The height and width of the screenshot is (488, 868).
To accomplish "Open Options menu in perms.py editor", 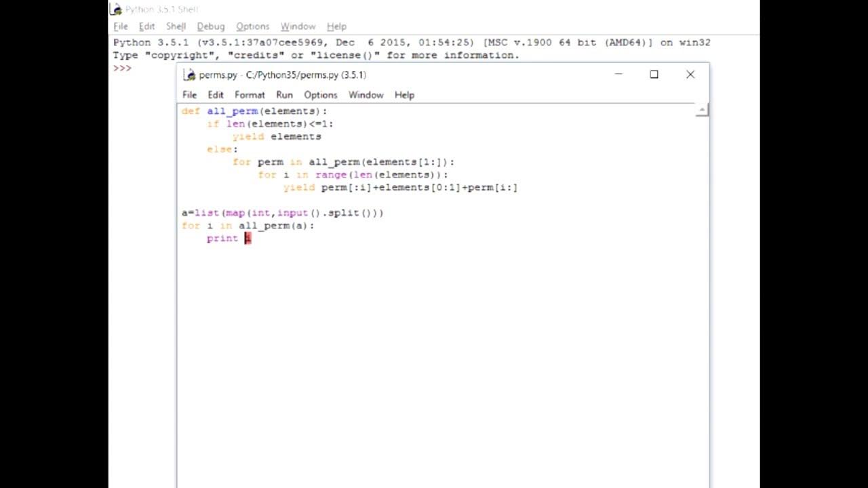I will click(320, 95).
